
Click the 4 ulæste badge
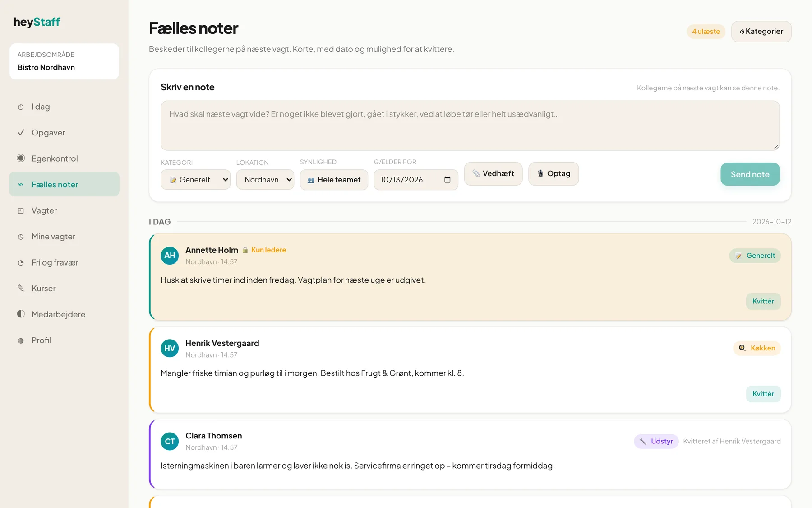706,32
